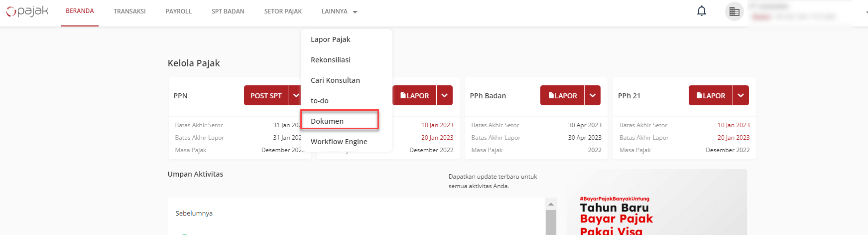Open the company building profile icon
868x235 pixels.
pos(734,11)
